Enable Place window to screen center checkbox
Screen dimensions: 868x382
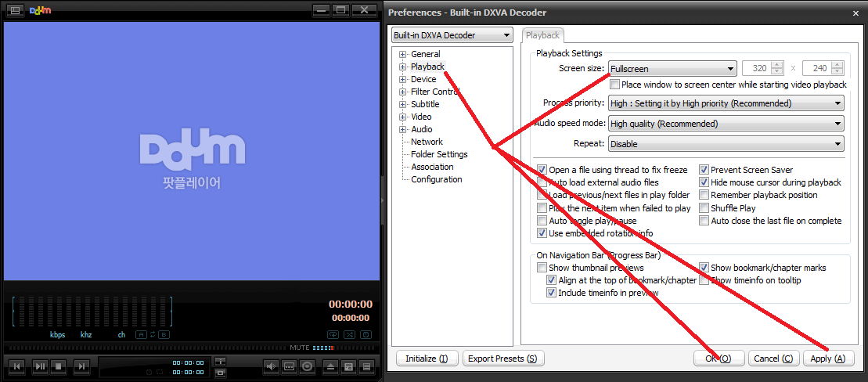pyautogui.click(x=614, y=85)
